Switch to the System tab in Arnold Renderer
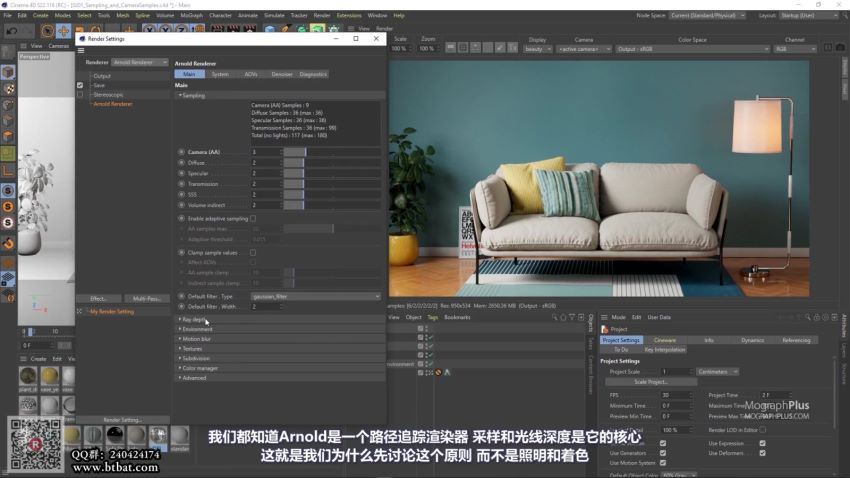The height and width of the screenshot is (478, 850). coord(220,74)
